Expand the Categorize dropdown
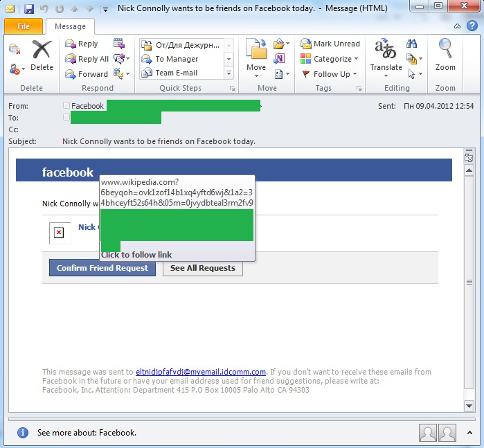The height and width of the screenshot is (448, 484). [356, 59]
